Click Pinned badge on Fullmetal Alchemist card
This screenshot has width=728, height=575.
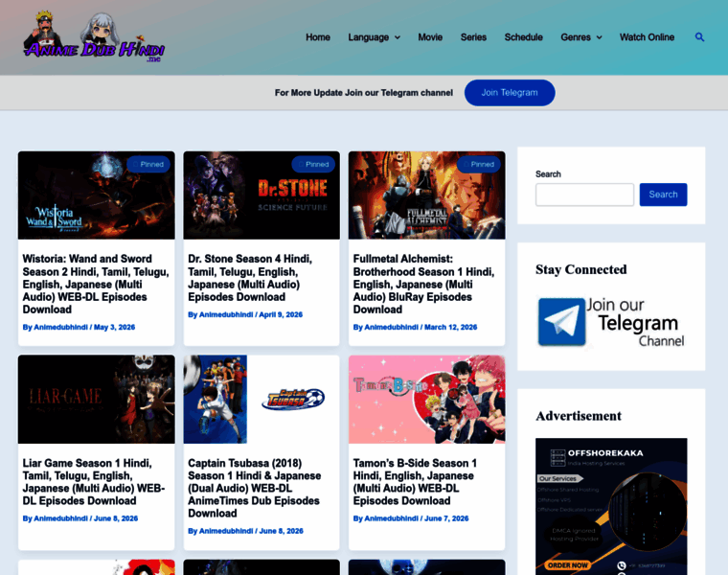pyautogui.click(x=479, y=165)
